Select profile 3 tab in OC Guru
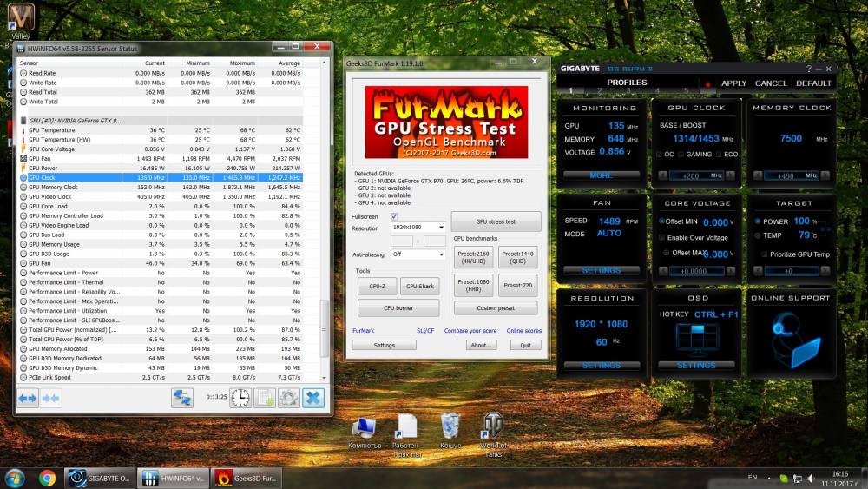Image resolution: width=868 pixels, height=489 pixels. coord(628,91)
